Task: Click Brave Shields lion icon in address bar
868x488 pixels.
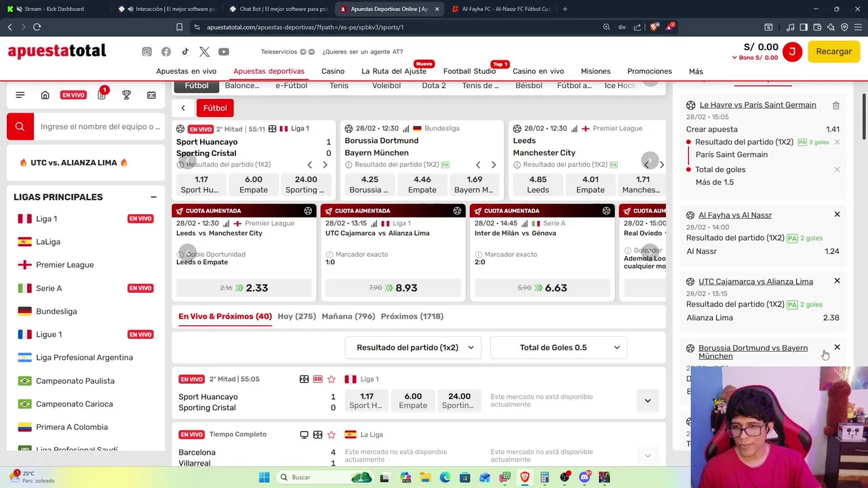Action: pyautogui.click(x=654, y=27)
